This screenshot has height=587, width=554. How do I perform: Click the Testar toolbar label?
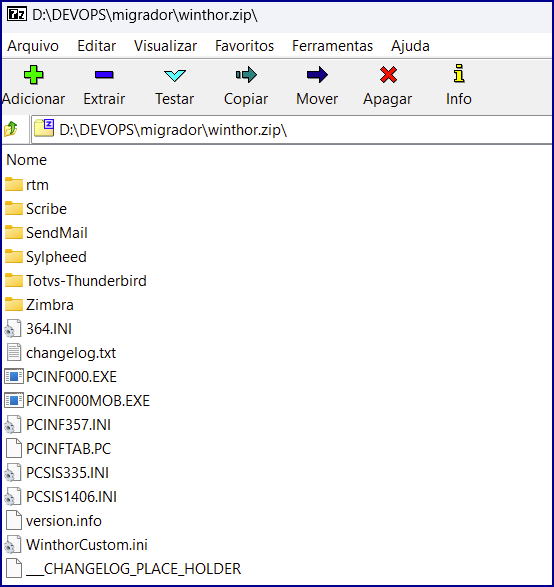(175, 99)
